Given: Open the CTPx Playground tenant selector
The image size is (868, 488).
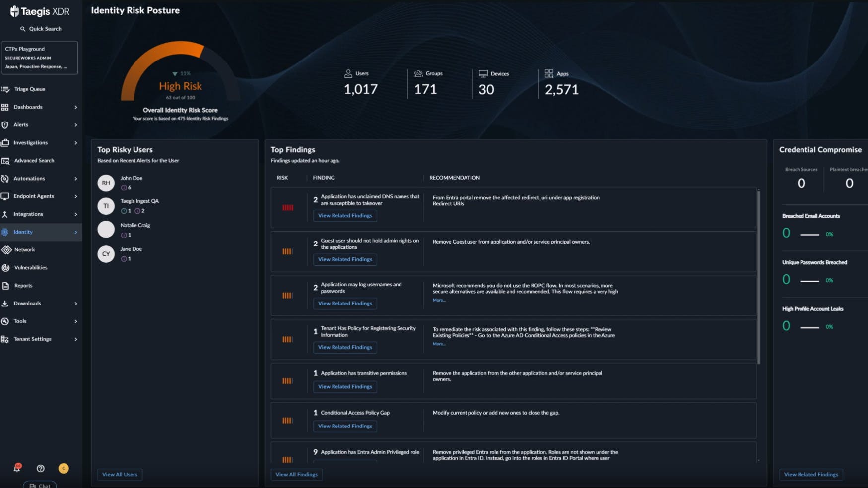Looking at the screenshot, I should click(40, 58).
